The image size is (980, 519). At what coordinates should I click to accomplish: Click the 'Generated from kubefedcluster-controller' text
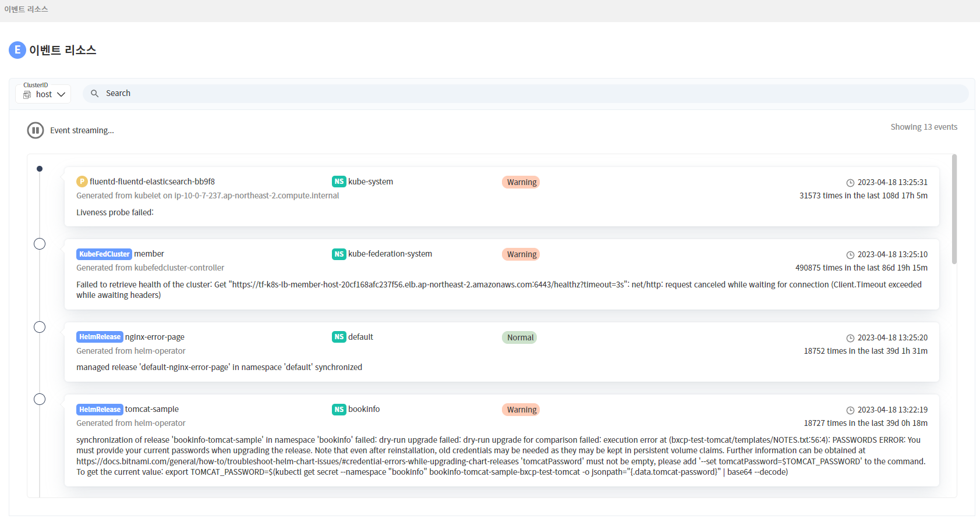click(x=150, y=268)
